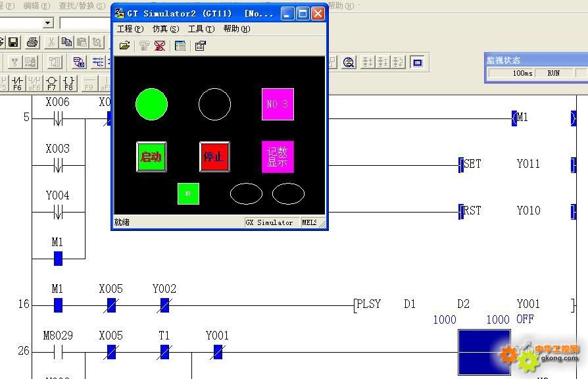
Task: Expand the combo box dropdown arrow in top toolbar
Action: coord(47,23)
